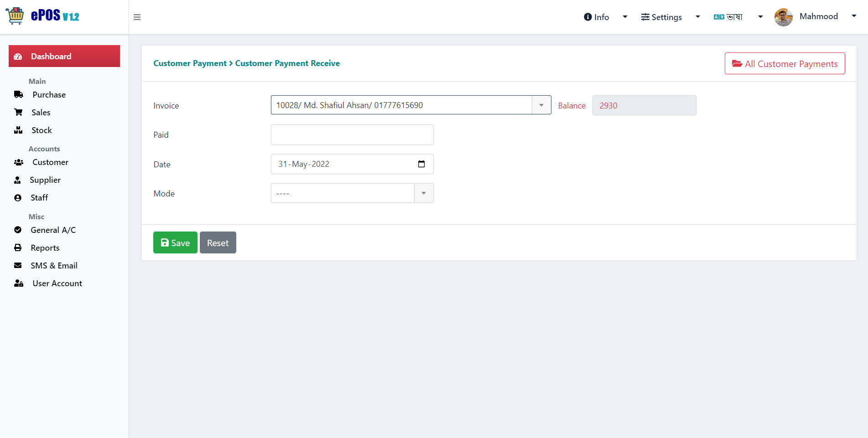Click the Purchase truck icon in sidebar
868x438 pixels.
click(19, 95)
